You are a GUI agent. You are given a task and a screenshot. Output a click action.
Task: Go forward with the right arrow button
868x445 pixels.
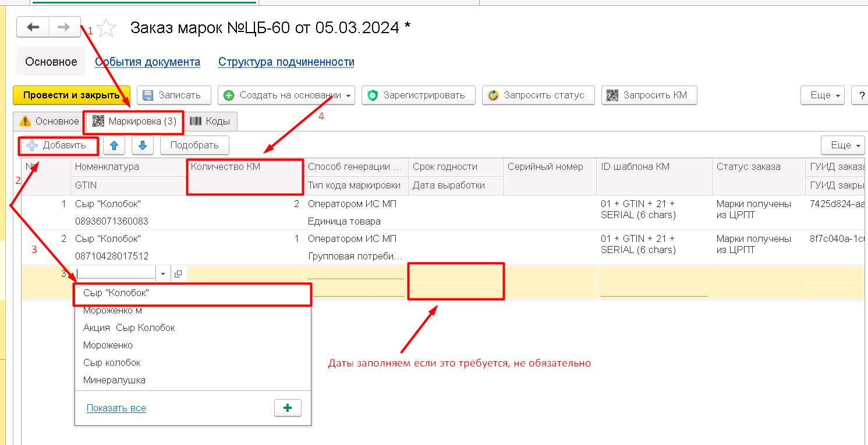click(x=64, y=27)
